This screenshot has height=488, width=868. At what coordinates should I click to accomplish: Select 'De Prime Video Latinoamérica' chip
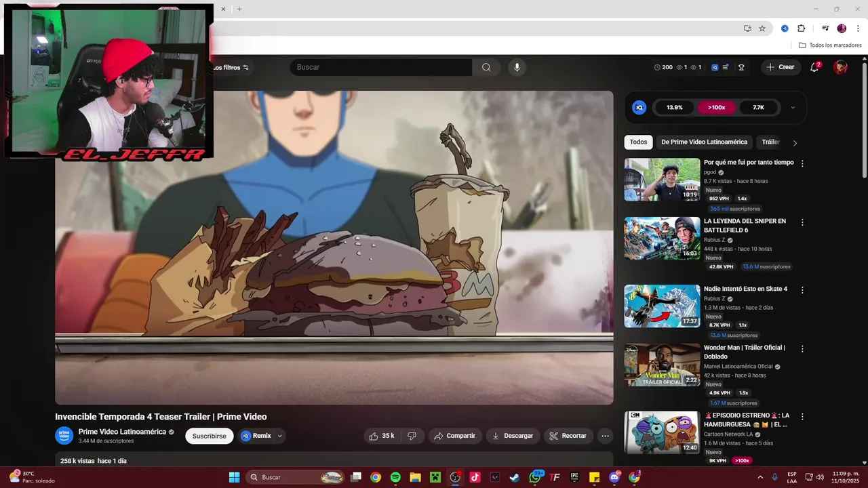pyautogui.click(x=704, y=142)
